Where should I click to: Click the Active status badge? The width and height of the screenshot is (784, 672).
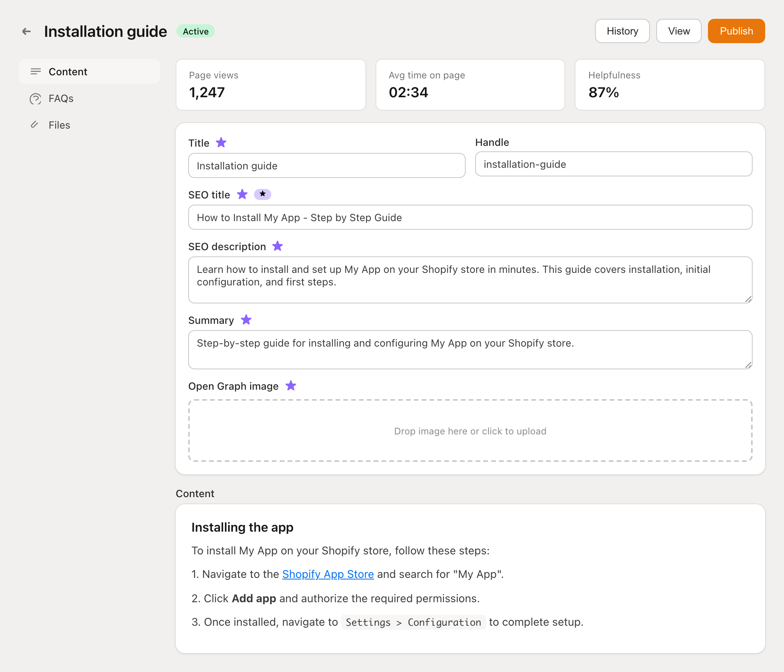(195, 31)
